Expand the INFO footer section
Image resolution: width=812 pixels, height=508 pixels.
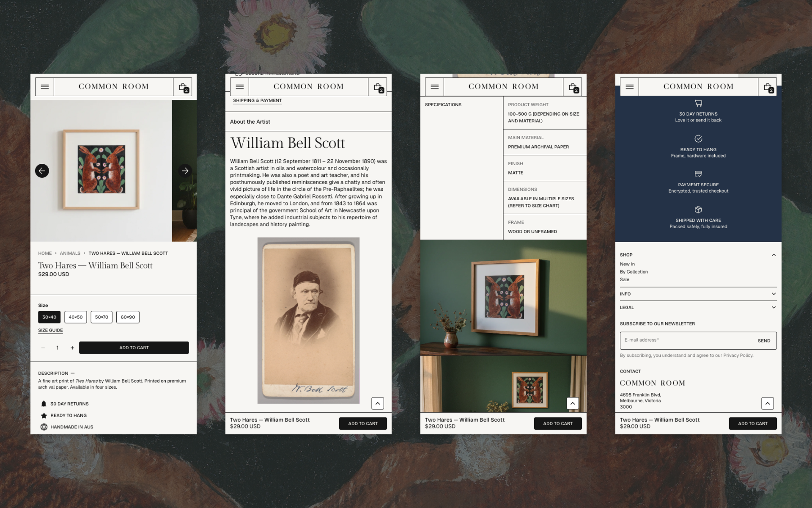[x=774, y=294]
